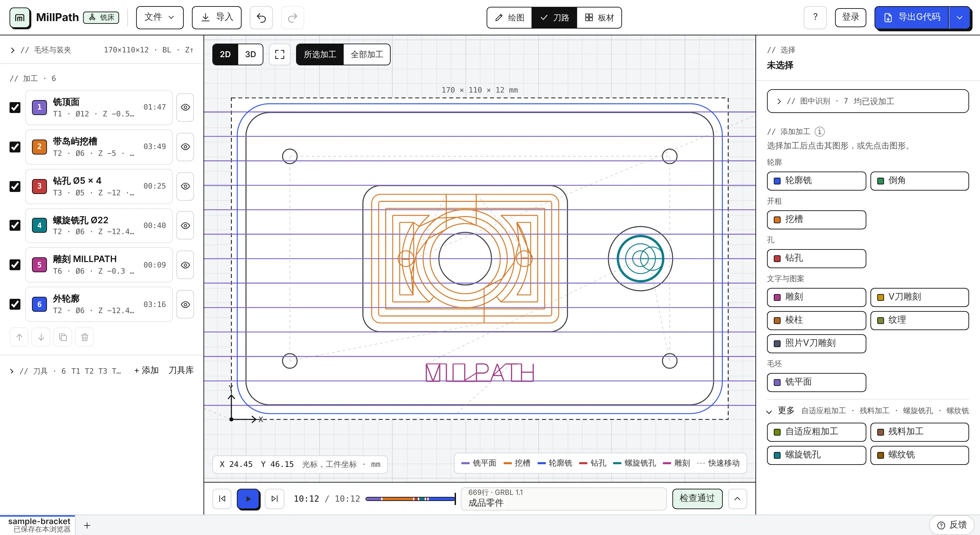The height and width of the screenshot is (535, 980).
Task: Switch to the 绘图 tab
Action: pos(509,17)
